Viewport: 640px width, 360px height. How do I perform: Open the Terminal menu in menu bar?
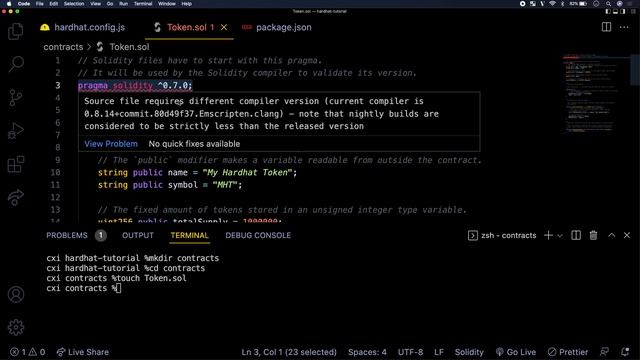click(143, 4)
